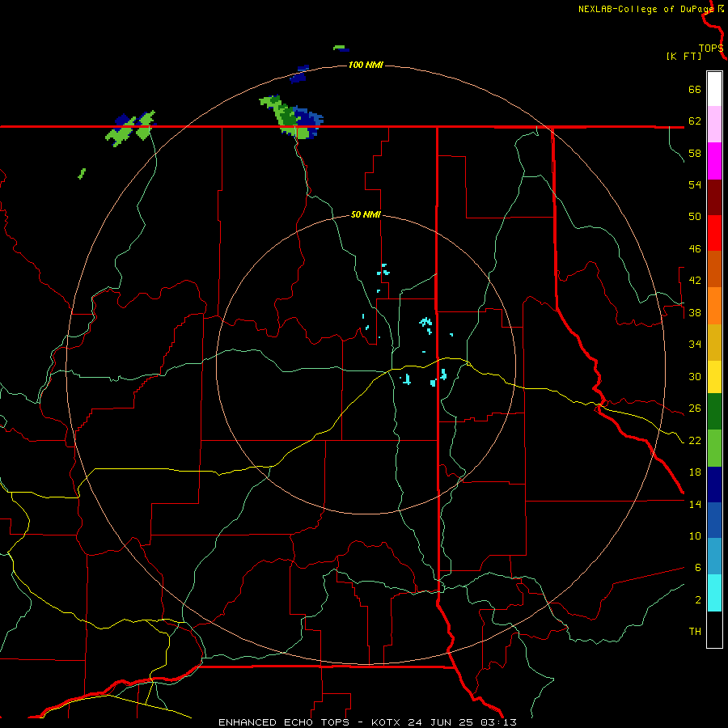Click the 50 value on the legend scale

[x=695, y=216]
